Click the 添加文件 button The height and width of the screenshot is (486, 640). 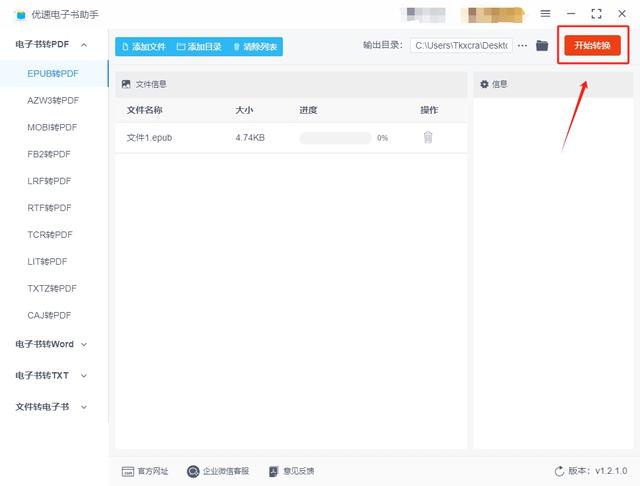[144, 47]
